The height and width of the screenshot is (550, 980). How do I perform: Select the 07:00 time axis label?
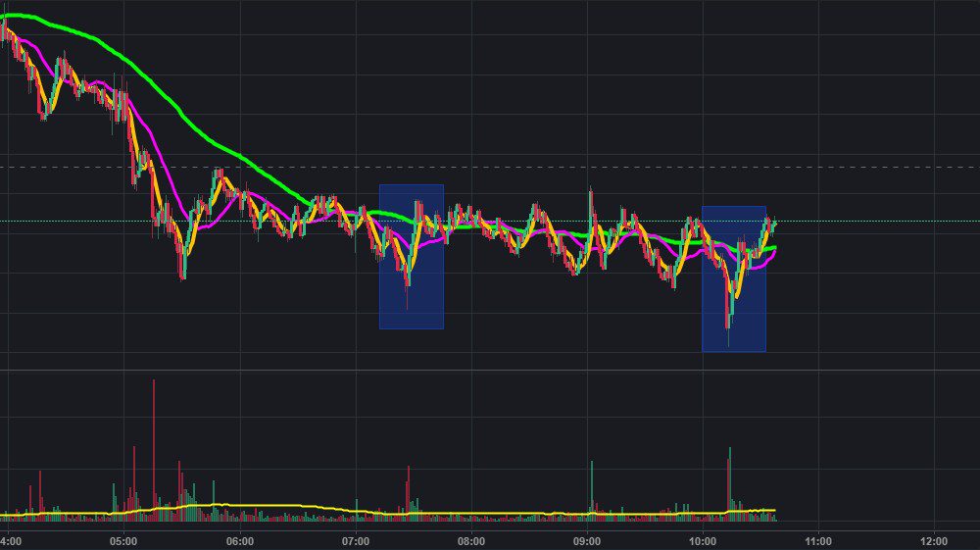click(355, 540)
